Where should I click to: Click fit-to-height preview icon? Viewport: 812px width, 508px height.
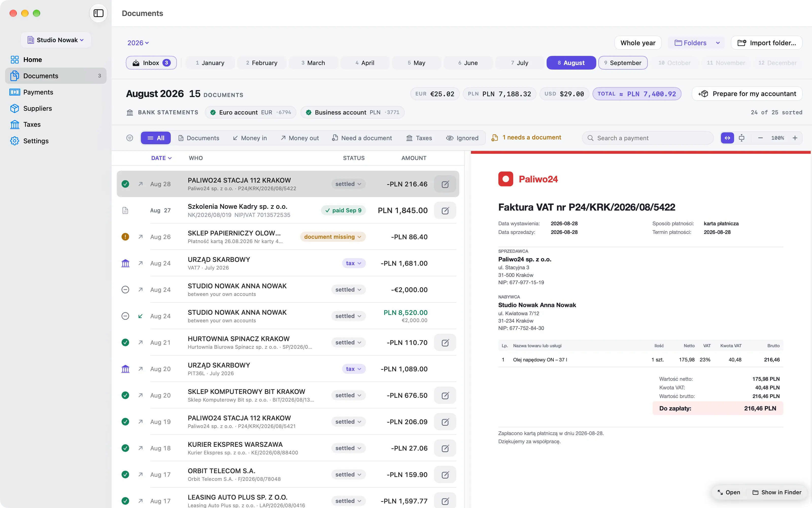(741, 138)
